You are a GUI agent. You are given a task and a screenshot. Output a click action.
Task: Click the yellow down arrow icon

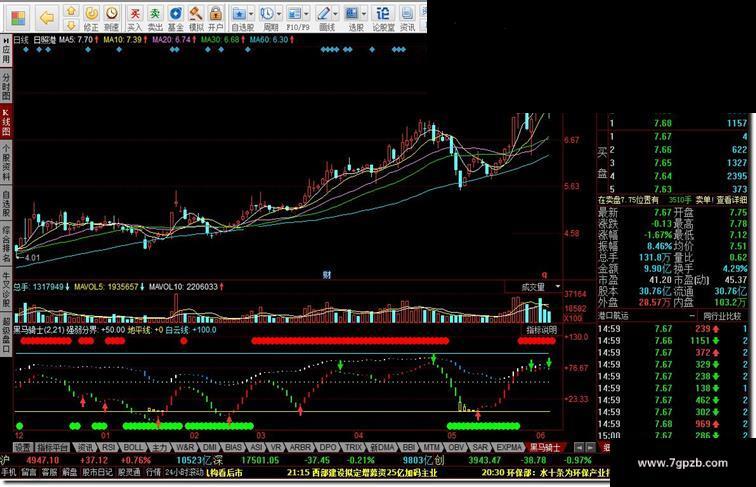pos(71,25)
